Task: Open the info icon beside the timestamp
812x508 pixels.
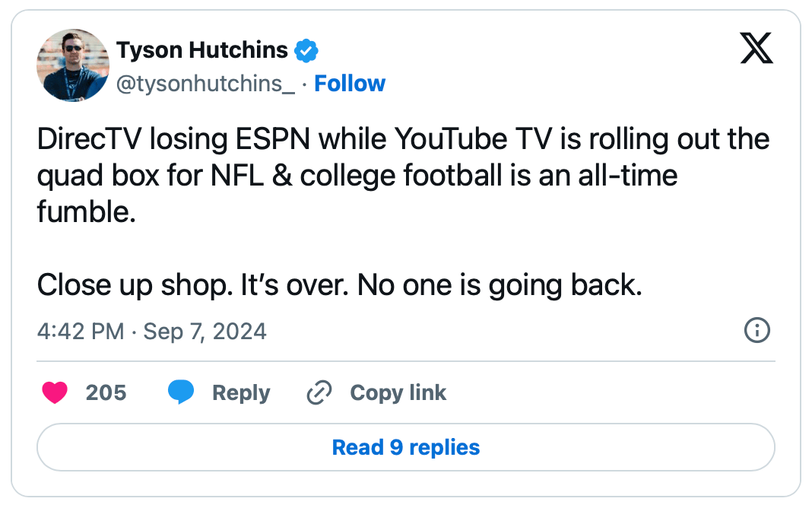Action: [757, 330]
